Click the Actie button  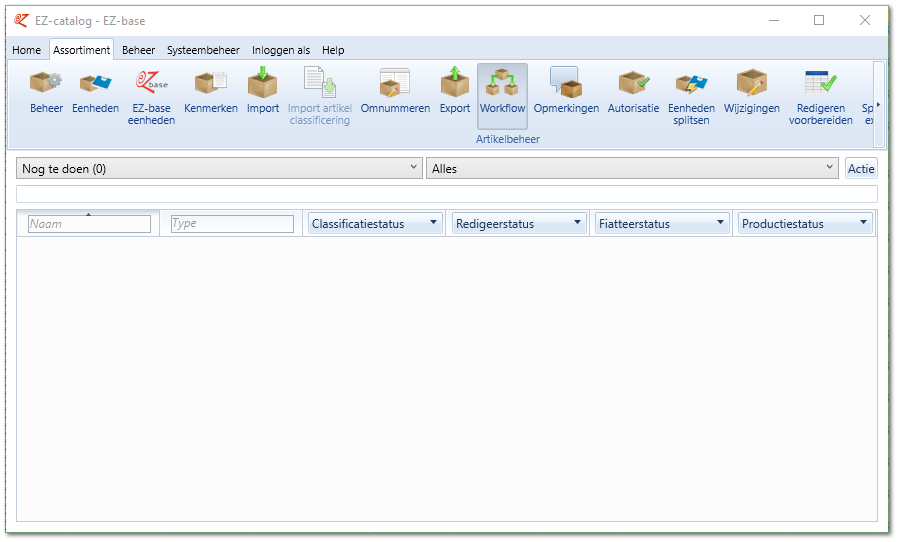point(861,168)
